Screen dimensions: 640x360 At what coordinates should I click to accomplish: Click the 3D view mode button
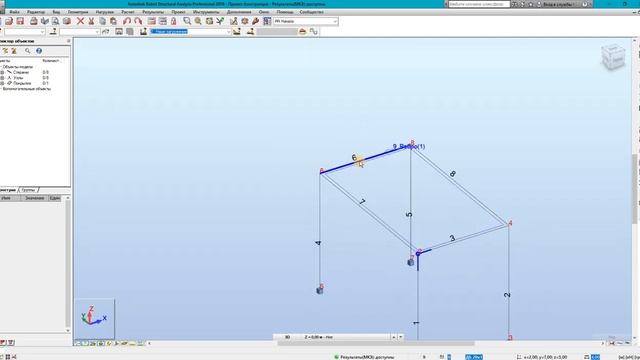[x=287, y=337]
